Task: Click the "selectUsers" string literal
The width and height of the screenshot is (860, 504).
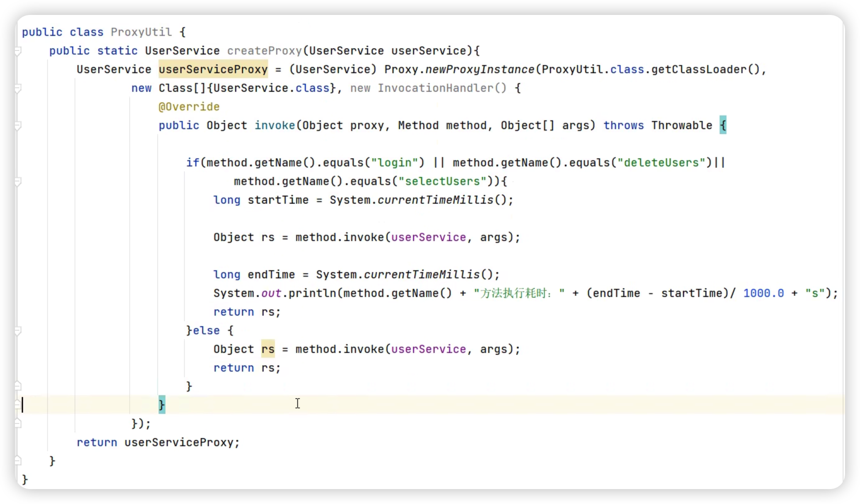Action: (x=442, y=181)
